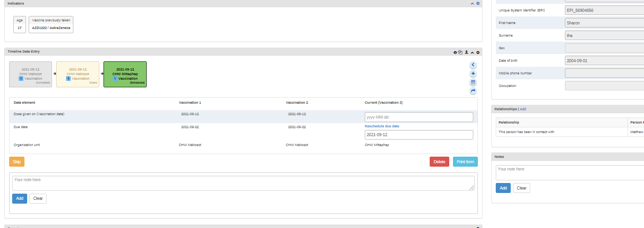Click the Age indicator box
The image size is (644, 228).
click(x=19, y=24)
